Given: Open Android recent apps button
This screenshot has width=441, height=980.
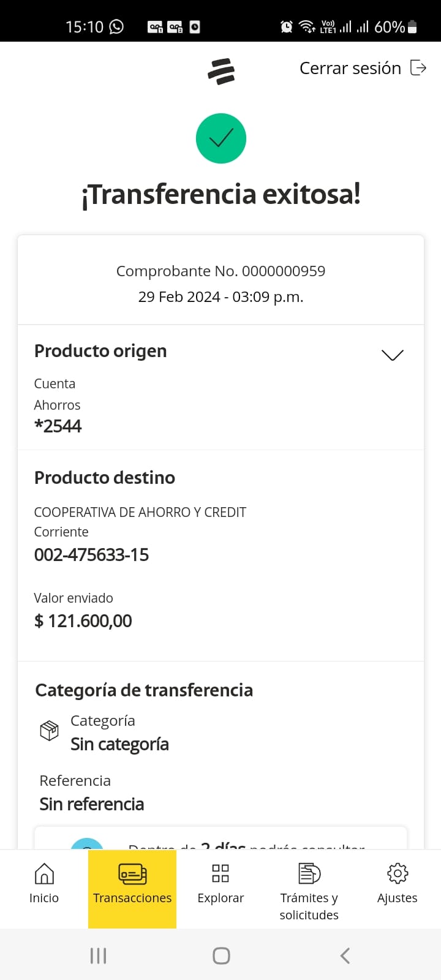Looking at the screenshot, I should coord(98,956).
